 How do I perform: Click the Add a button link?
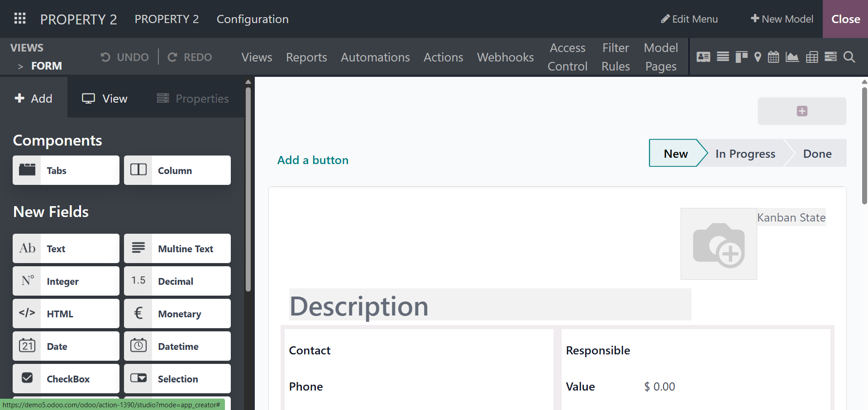point(313,160)
